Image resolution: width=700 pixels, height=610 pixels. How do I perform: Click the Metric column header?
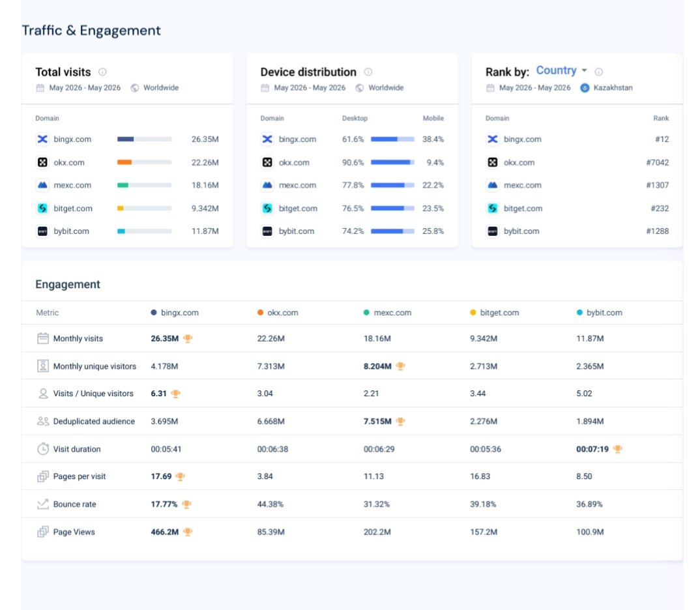tap(48, 312)
